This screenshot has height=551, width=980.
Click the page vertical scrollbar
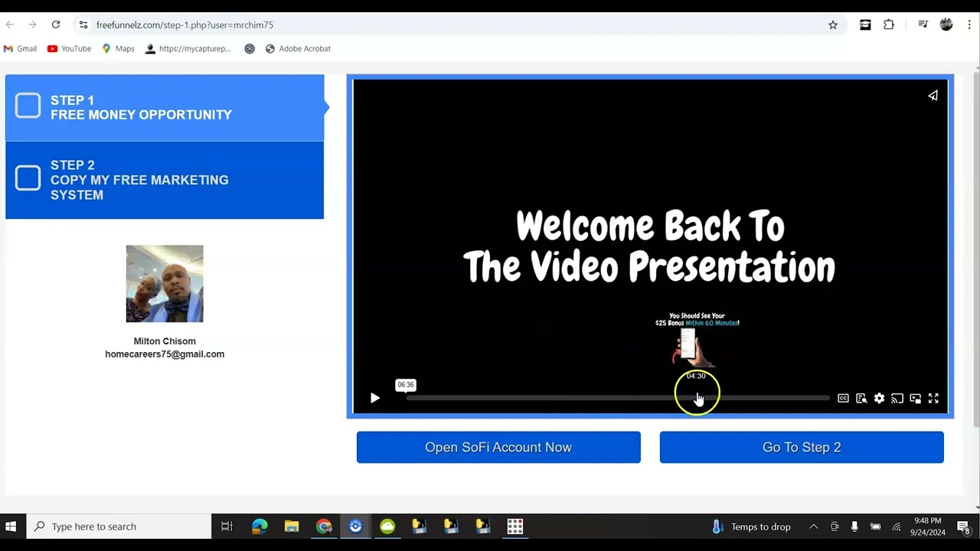976,249
